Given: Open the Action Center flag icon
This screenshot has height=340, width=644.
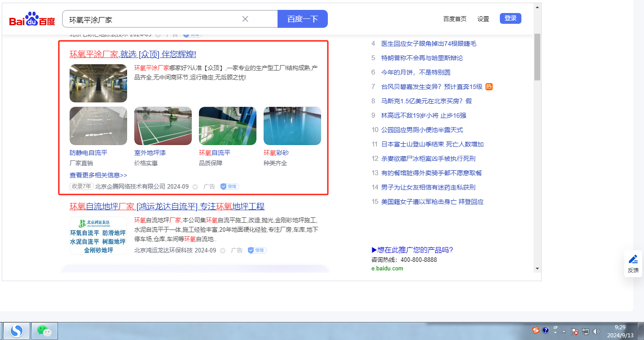Looking at the screenshot, I should click(575, 331).
